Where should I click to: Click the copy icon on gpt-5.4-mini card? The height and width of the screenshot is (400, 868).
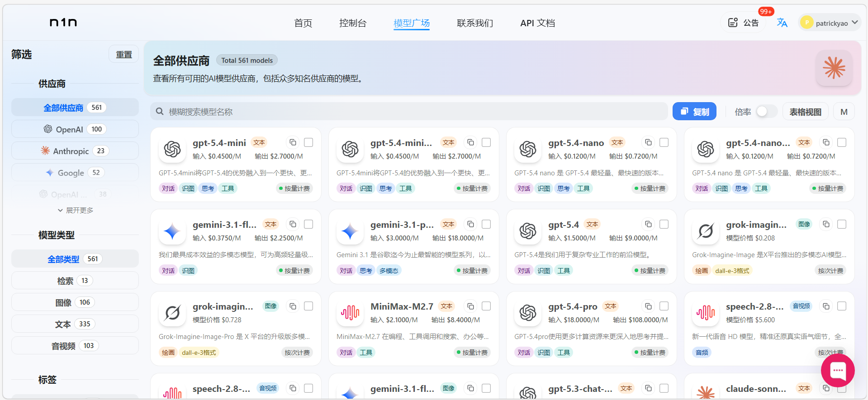[293, 142]
